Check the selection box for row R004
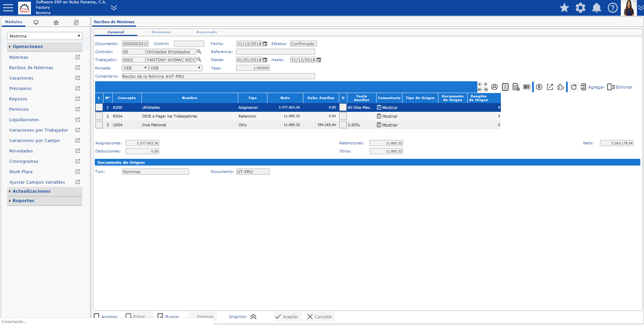 pos(99,116)
